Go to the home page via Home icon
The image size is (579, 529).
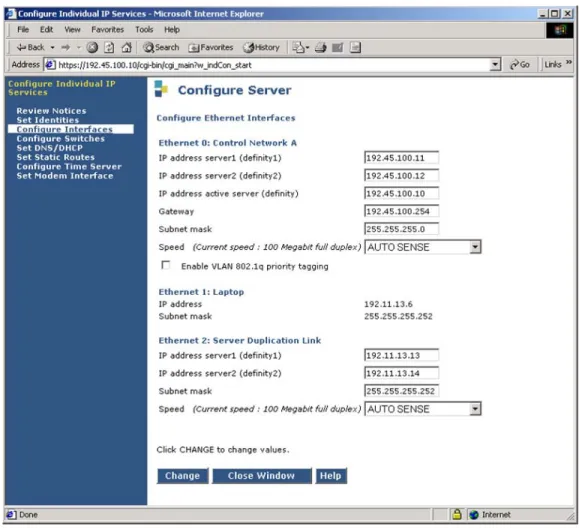click(x=126, y=47)
